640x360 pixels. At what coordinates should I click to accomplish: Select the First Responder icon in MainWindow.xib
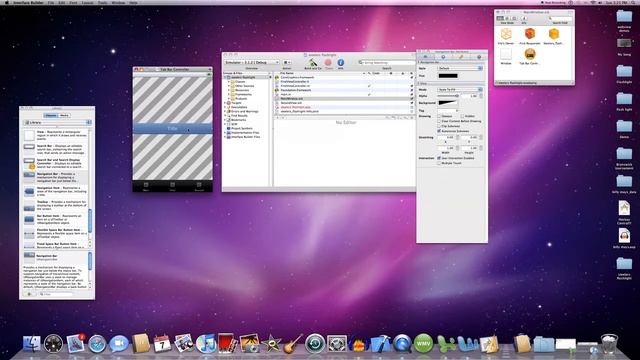(x=530, y=33)
